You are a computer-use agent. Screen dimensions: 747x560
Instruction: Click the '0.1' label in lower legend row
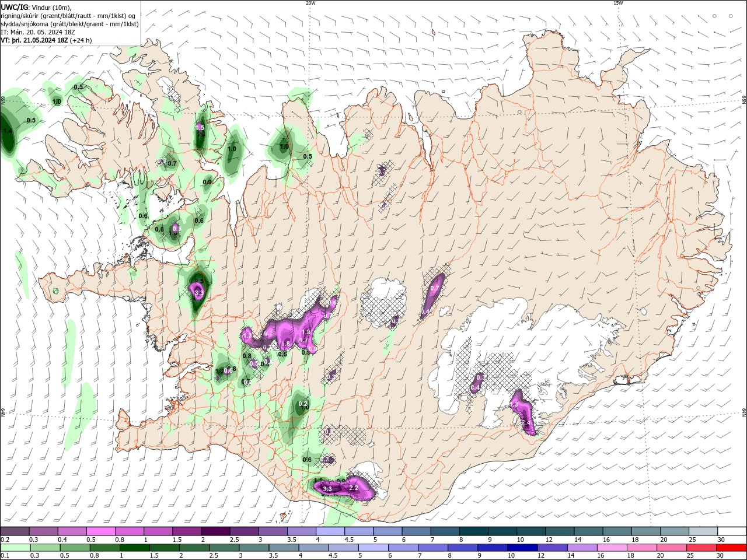tap(5, 556)
